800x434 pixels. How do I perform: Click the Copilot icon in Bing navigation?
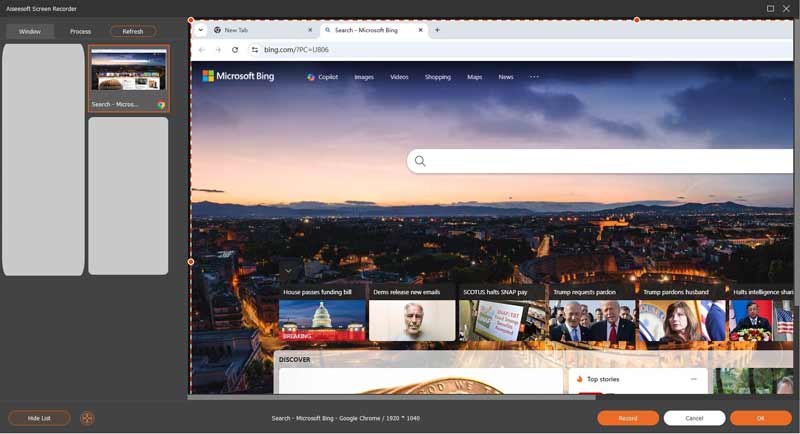(x=311, y=76)
